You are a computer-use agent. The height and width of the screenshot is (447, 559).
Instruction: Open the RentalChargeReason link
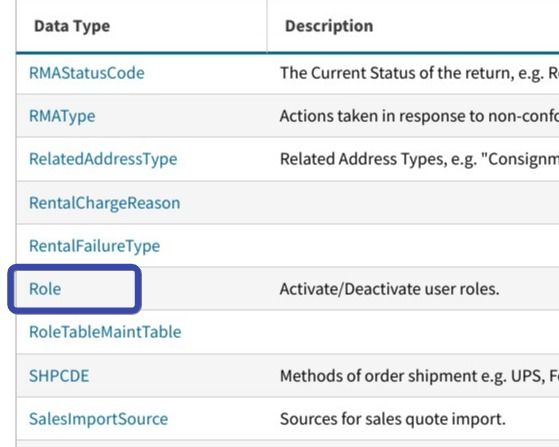coord(104,203)
